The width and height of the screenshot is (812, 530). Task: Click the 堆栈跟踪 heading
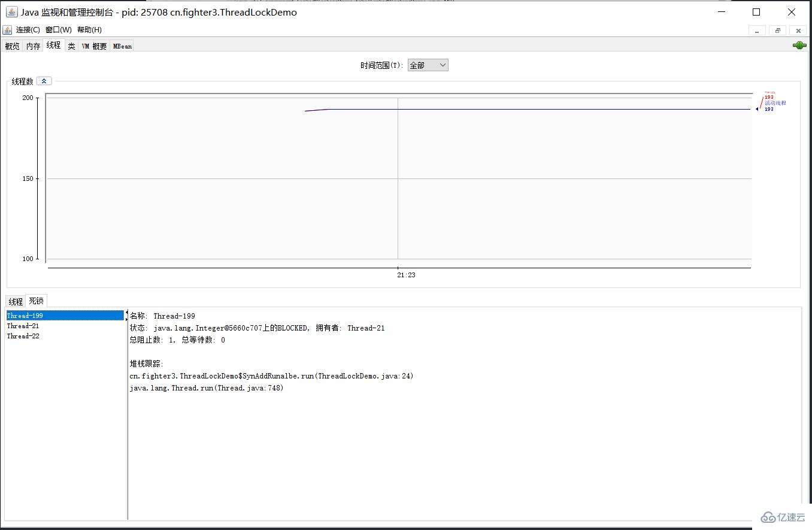tap(146, 364)
